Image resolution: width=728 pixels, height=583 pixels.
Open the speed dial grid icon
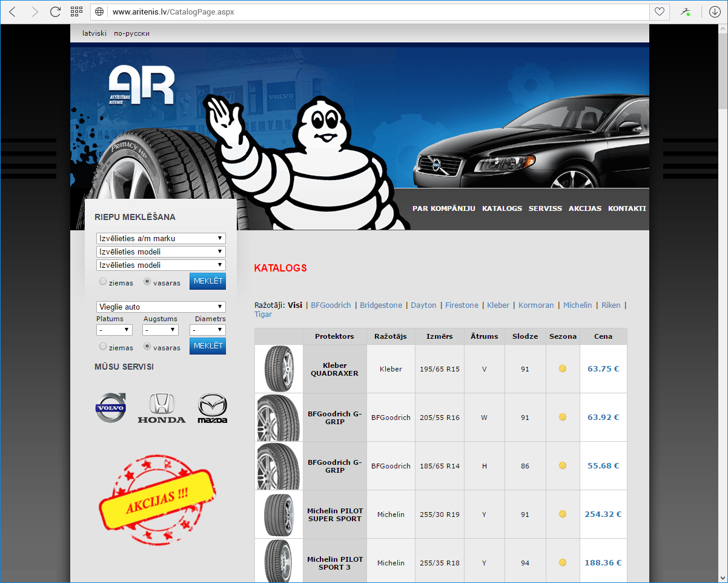tap(76, 12)
